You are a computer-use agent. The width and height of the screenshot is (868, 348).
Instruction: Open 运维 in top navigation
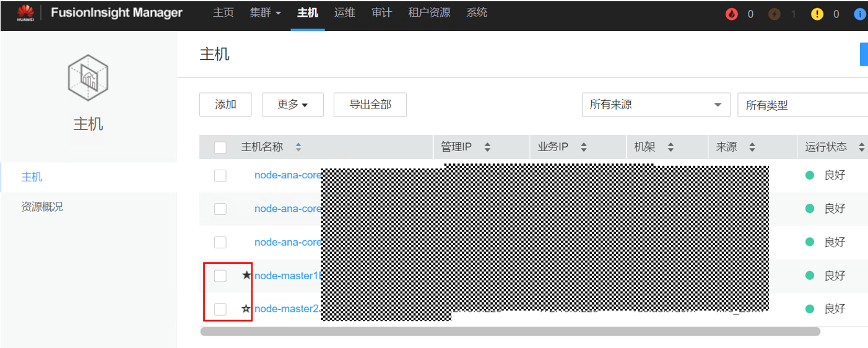pos(345,13)
